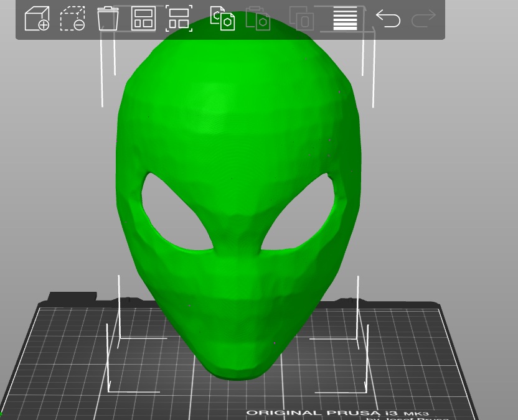Click the Copy objects icon
The width and height of the screenshot is (518, 420).
click(x=222, y=19)
